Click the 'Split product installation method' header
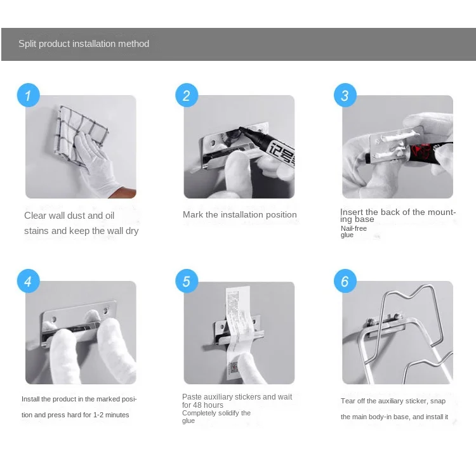 point(84,44)
